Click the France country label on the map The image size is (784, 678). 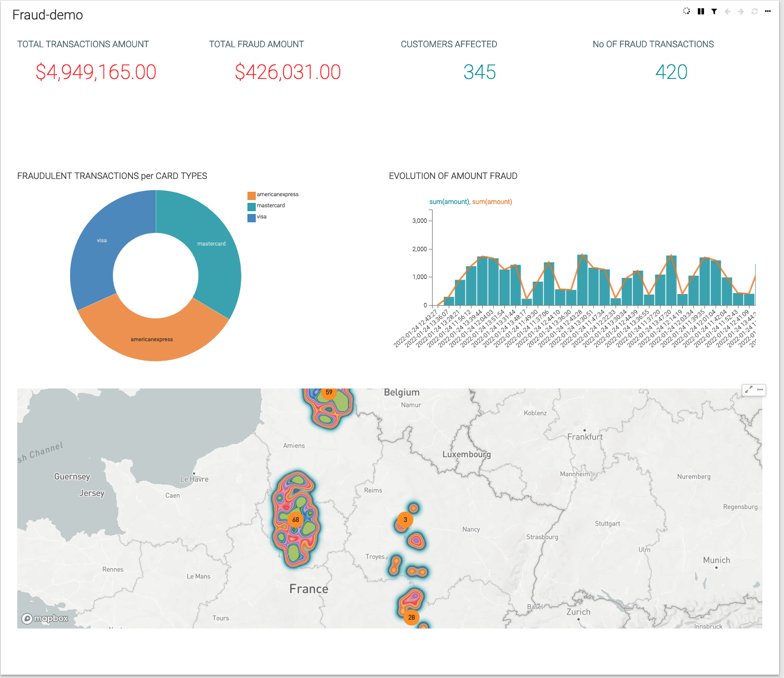(309, 589)
